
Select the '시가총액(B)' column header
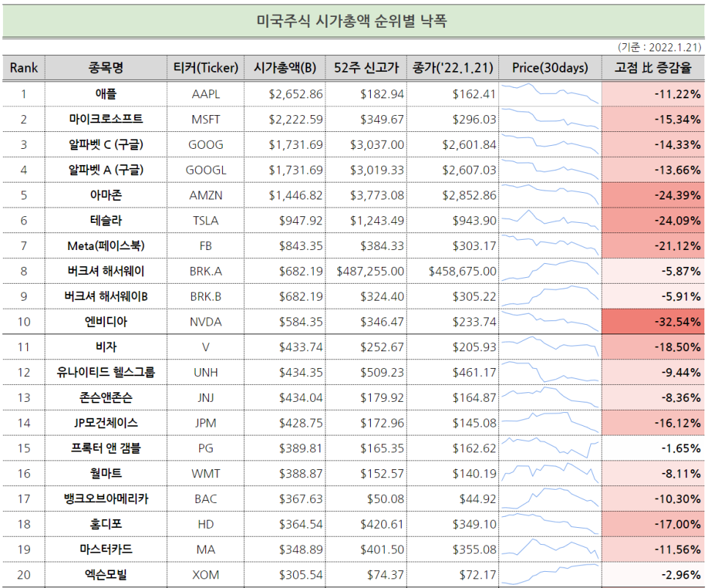pyautogui.click(x=285, y=67)
